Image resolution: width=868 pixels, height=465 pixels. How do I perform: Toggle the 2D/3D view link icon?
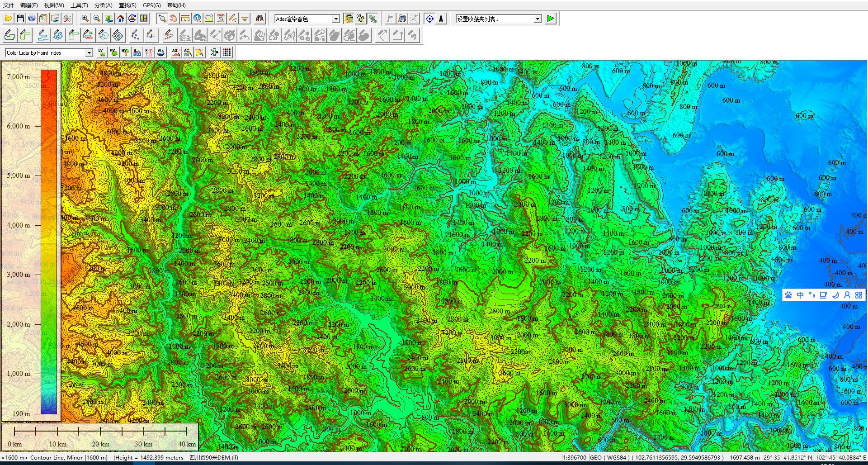point(373,19)
